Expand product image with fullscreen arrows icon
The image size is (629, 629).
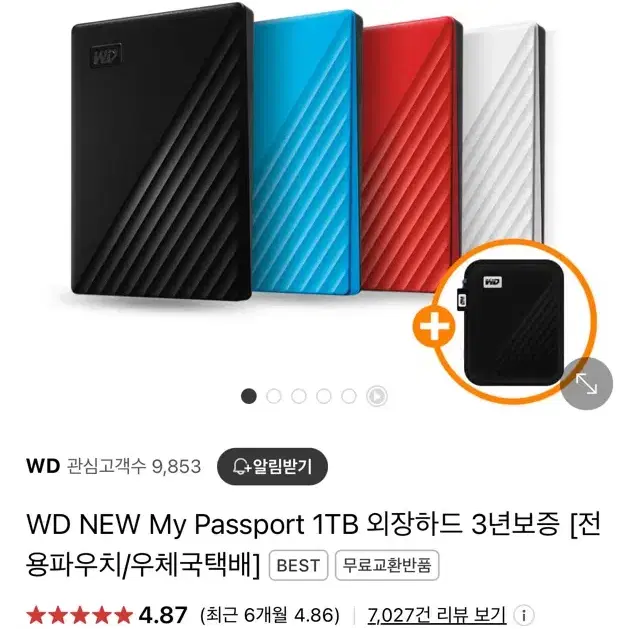click(586, 383)
